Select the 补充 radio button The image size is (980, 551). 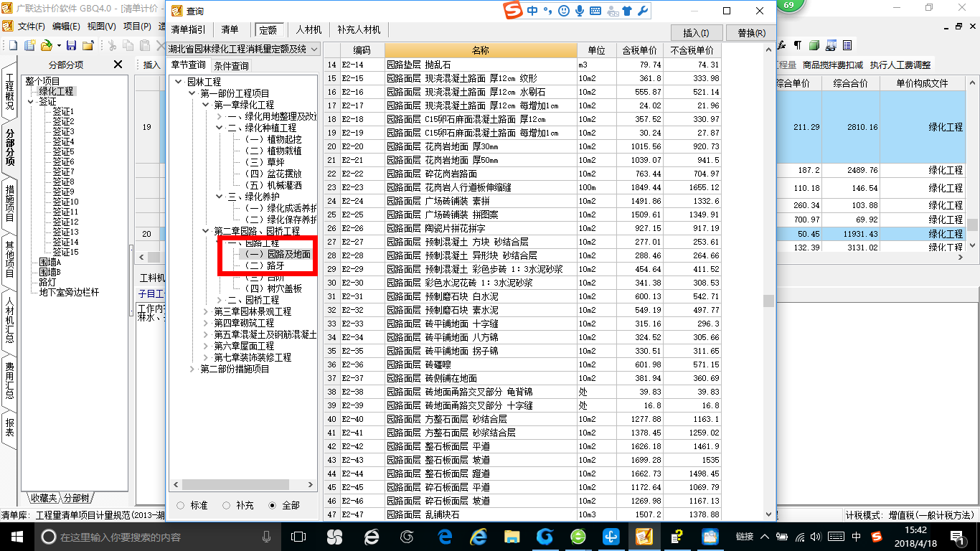tap(226, 505)
